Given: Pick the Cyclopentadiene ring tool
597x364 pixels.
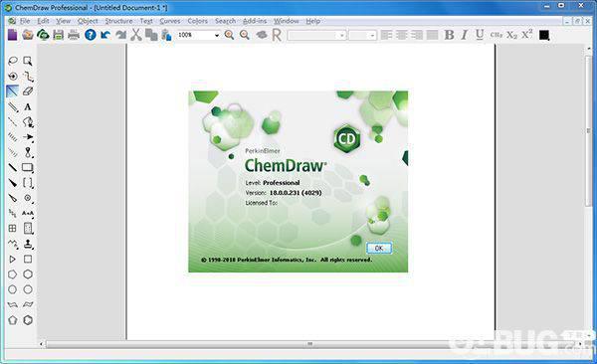Looking at the screenshot, I should click(x=13, y=320).
